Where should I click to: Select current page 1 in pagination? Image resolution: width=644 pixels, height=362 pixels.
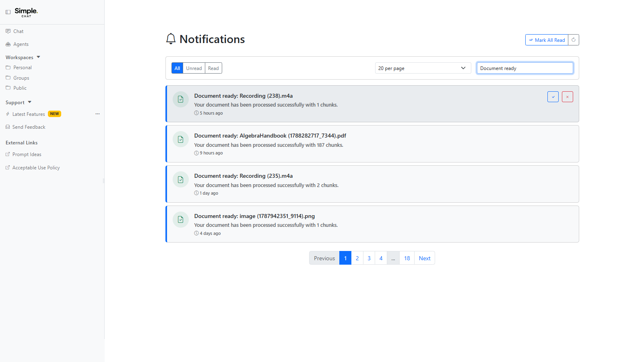[345, 258]
